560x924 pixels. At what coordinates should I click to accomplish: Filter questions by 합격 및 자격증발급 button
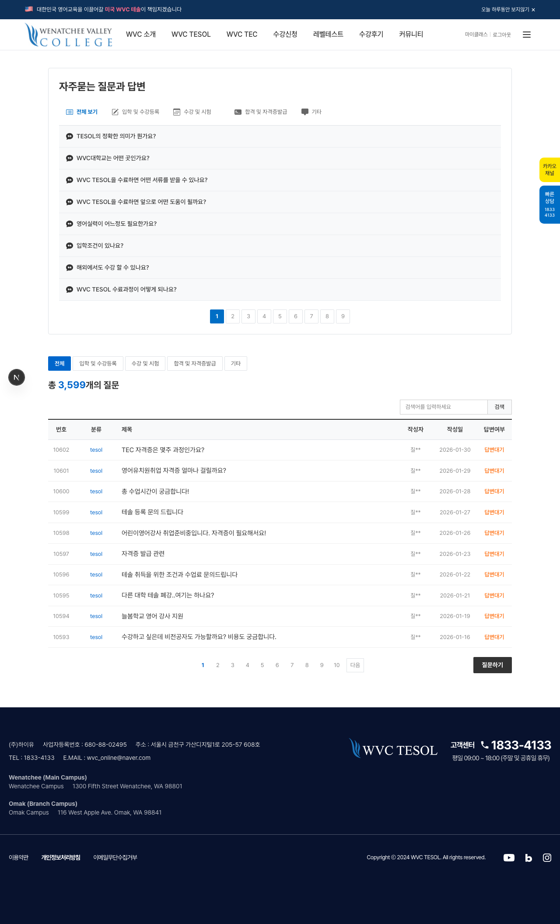click(x=195, y=363)
